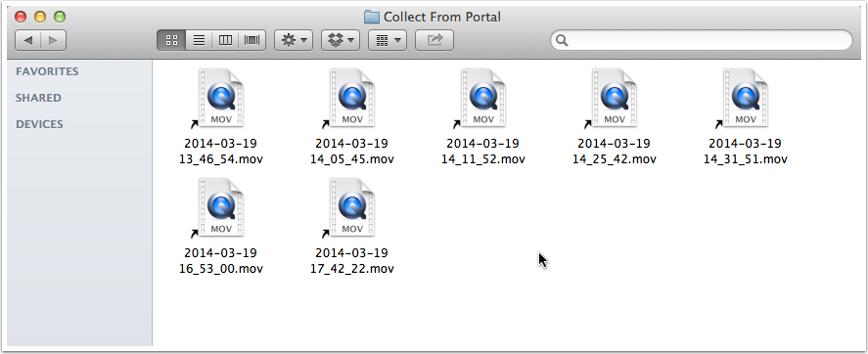This screenshot has height=354, width=868.
Task: Click the file name 2014-03-19 14_25_42.mov
Action: pyautogui.click(x=614, y=152)
